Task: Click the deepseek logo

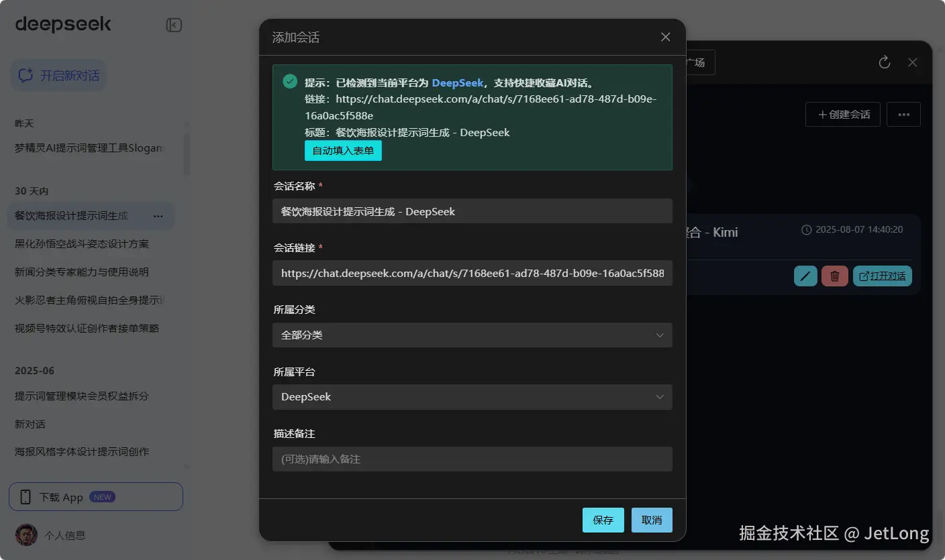Action: click(x=63, y=24)
